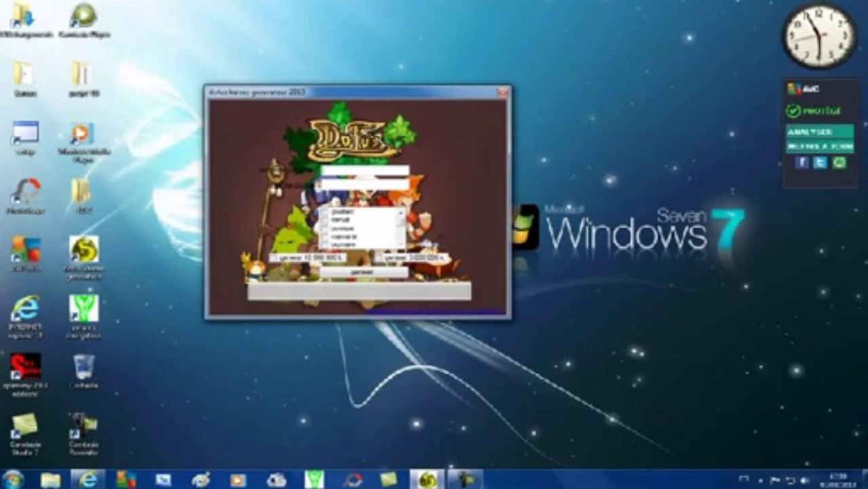The height and width of the screenshot is (489, 868).
Task: Open the Camtasia Studio 7 desktop shortcut
Action: click(26, 435)
